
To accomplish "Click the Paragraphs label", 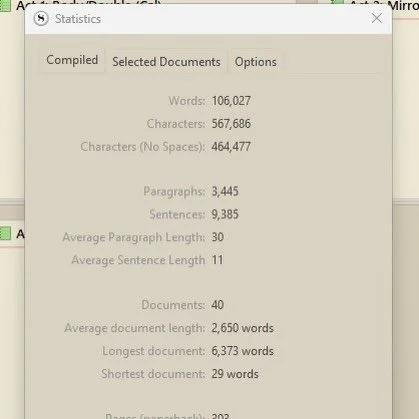I will tap(174, 192).
